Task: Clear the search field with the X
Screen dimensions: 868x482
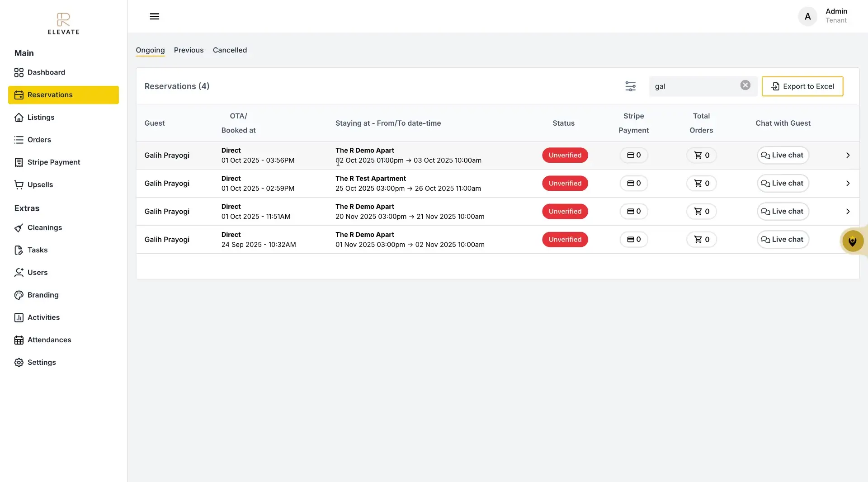Action: pos(745,85)
